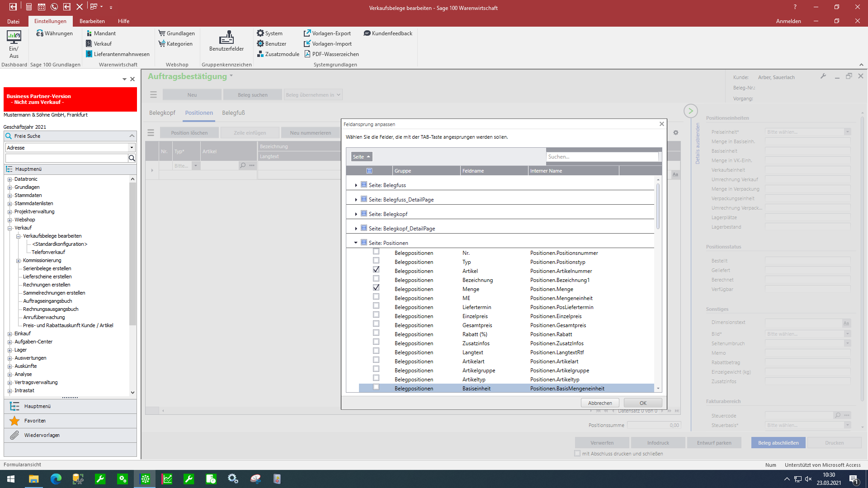
Task: Open Wiedervorlagen in sidebar
Action: click(x=70, y=435)
